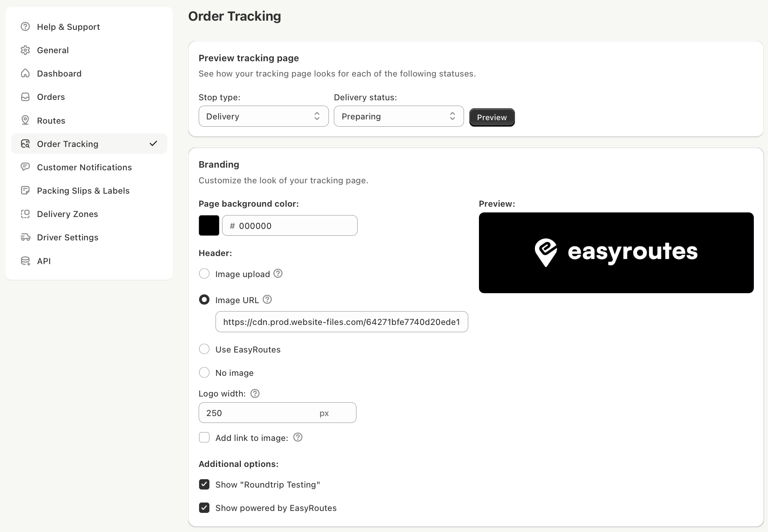
Task: Click the Routes map pin icon
Action: click(25, 120)
